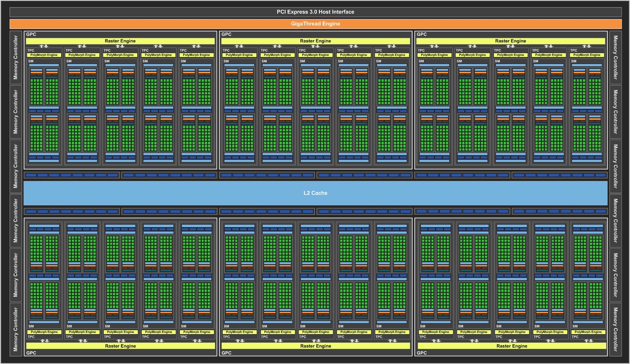Click the blue L2 Cache block
The width and height of the screenshot is (630, 364).
click(x=315, y=193)
